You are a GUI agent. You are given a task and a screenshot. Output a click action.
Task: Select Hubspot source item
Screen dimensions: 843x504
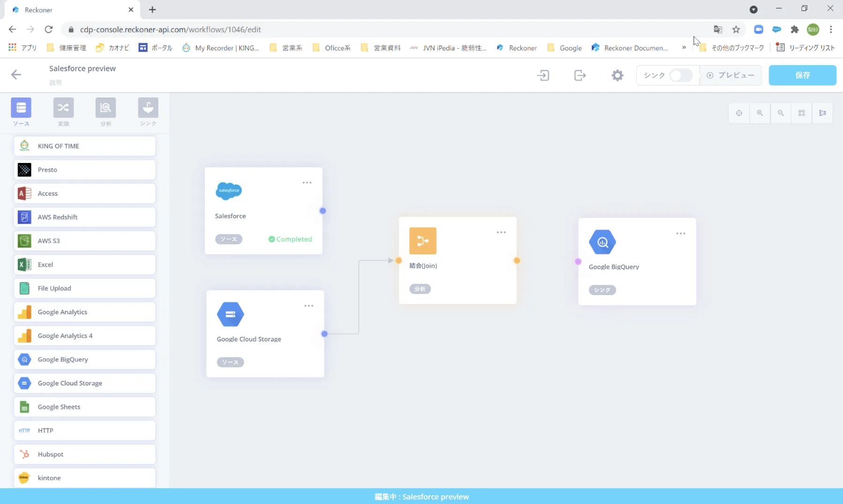point(85,454)
